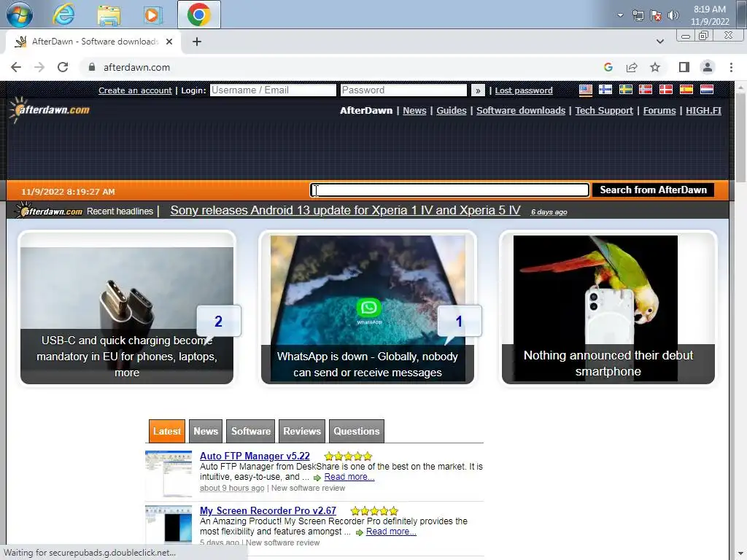Launch Internet Explorer from the taskbar

(63, 15)
